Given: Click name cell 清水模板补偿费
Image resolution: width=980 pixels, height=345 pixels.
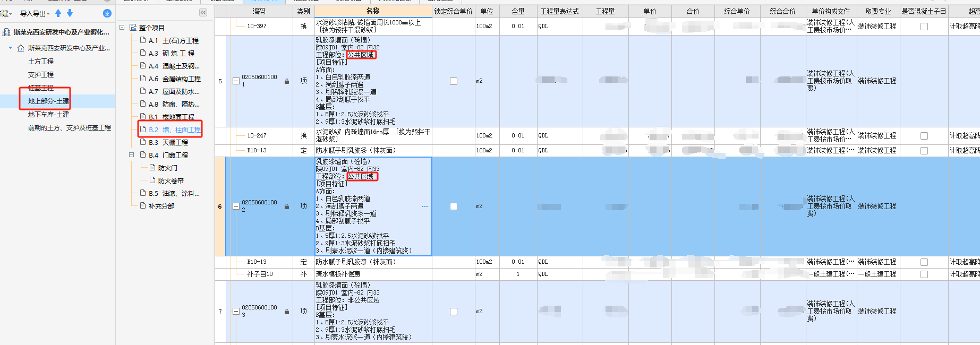Looking at the screenshot, I should 373,274.
